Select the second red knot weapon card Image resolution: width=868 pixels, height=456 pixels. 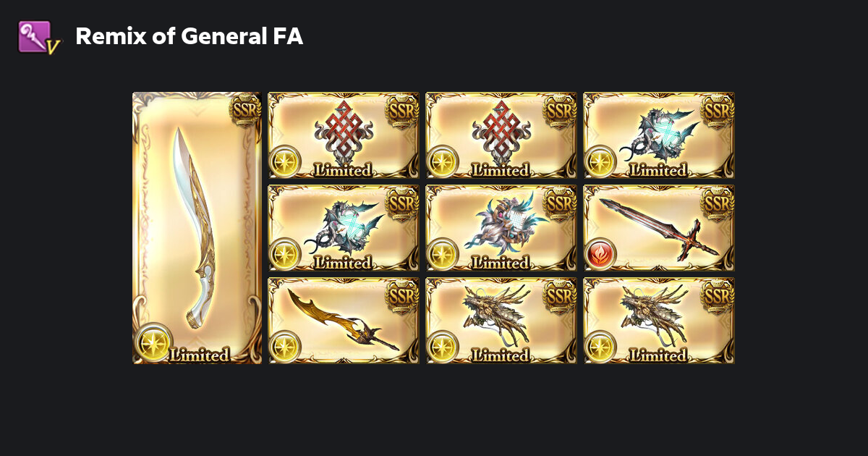[501, 135]
